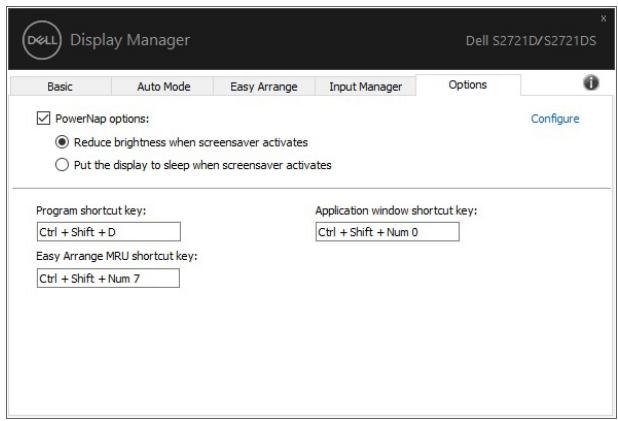Open the Auto Mode tab

pyautogui.click(x=164, y=87)
